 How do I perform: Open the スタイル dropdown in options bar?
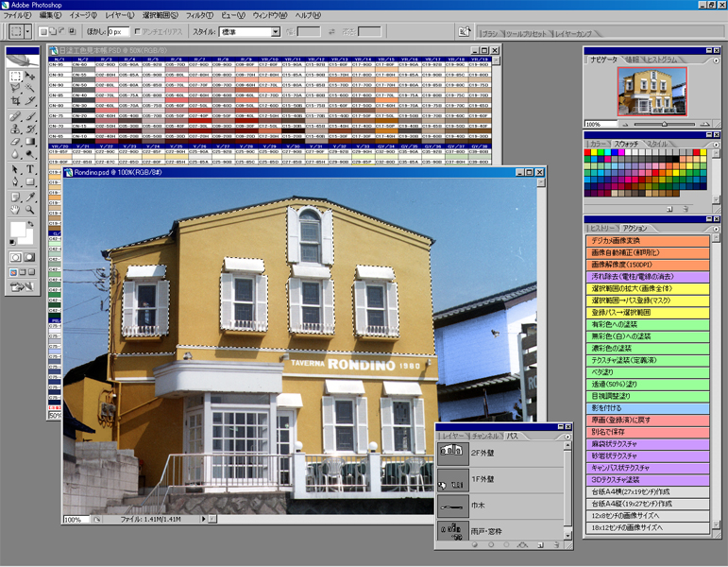[275, 31]
